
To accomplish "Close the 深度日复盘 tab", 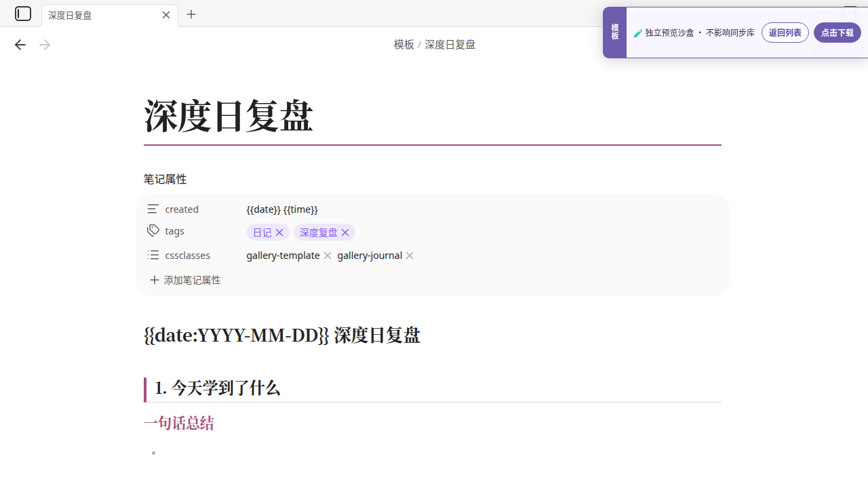I will (166, 15).
